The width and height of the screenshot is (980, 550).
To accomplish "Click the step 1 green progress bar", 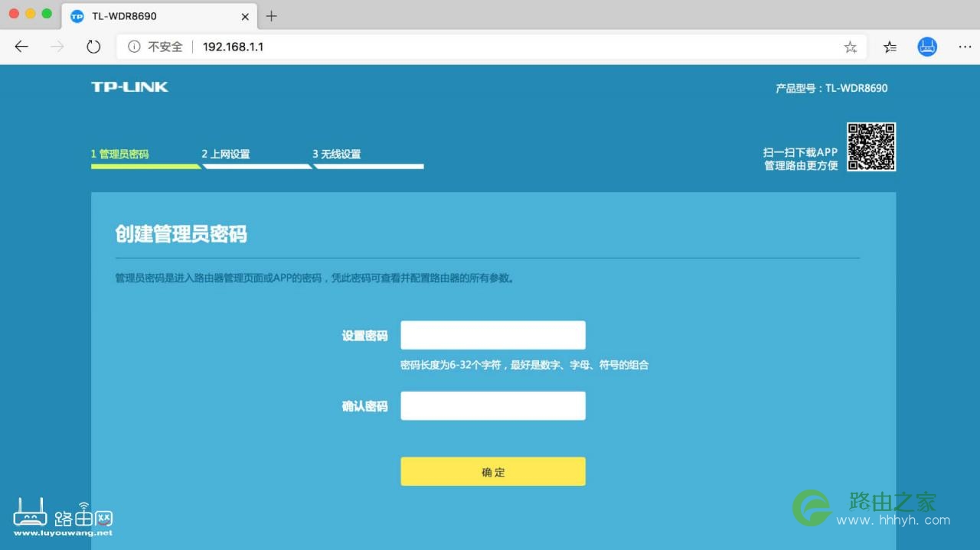I will [145, 165].
